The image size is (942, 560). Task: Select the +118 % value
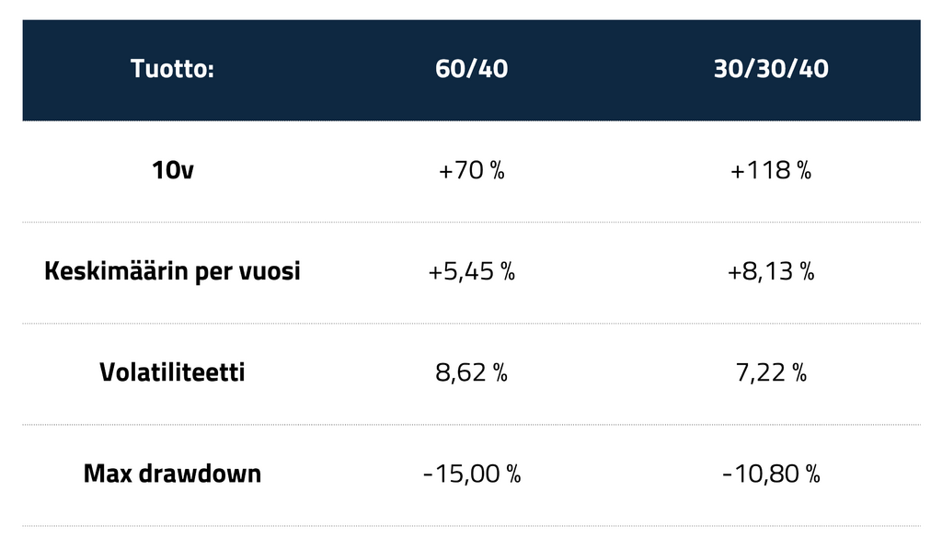pyautogui.click(x=771, y=171)
